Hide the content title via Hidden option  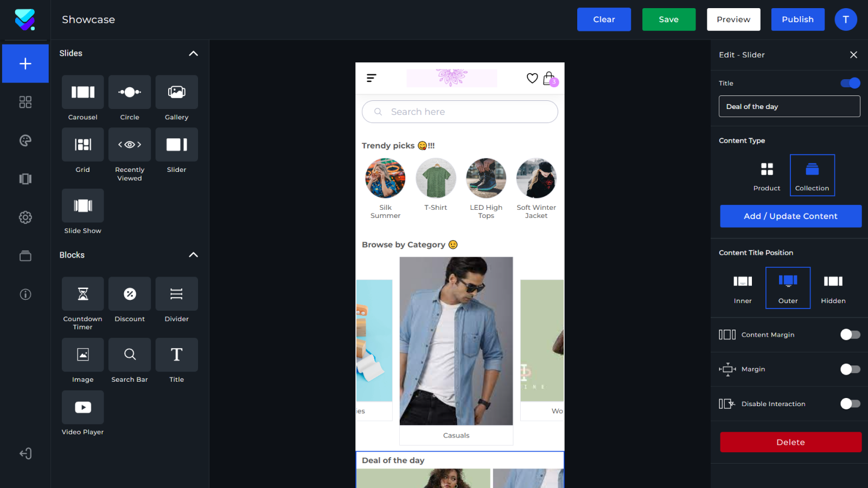(x=833, y=287)
